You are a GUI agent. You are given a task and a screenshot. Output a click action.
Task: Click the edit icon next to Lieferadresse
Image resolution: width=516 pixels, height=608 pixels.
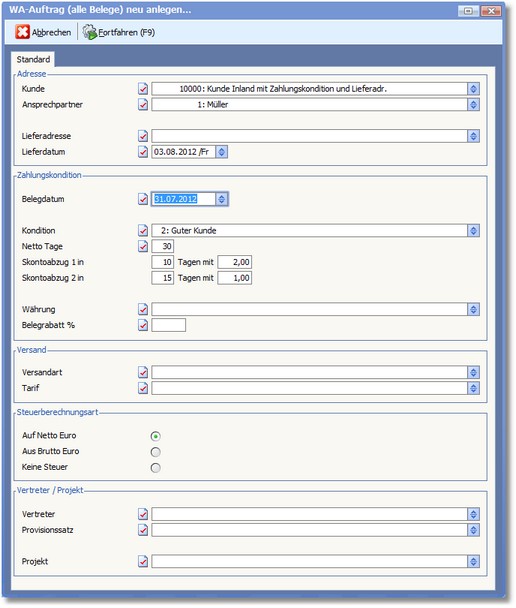pos(143,136)
